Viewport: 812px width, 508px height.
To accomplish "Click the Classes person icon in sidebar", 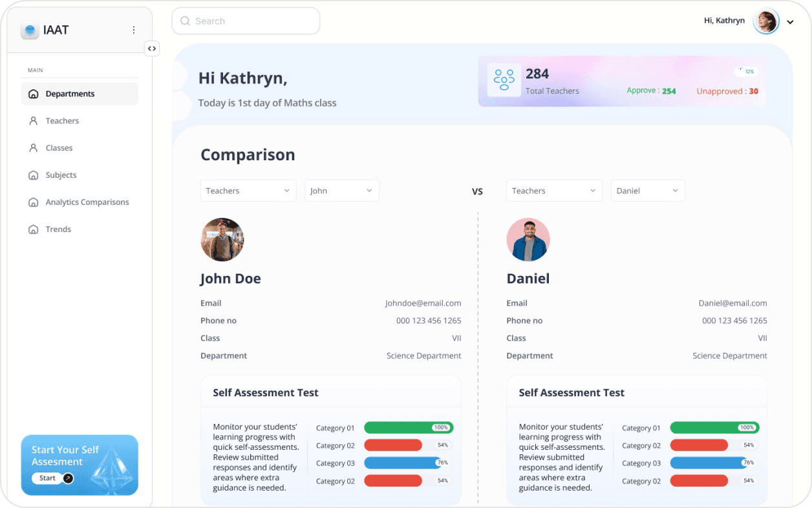I will click(34, 148).
